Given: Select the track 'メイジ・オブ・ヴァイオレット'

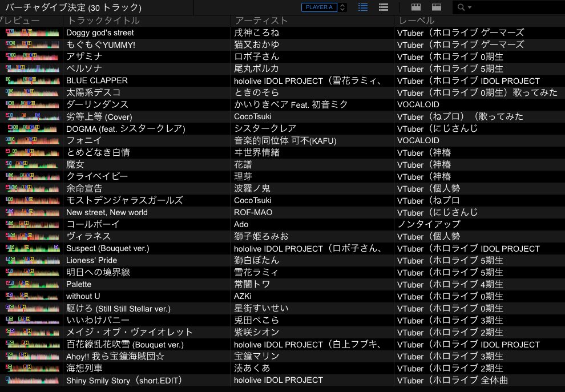Looking at the screenshot, I should coord(130,332).
